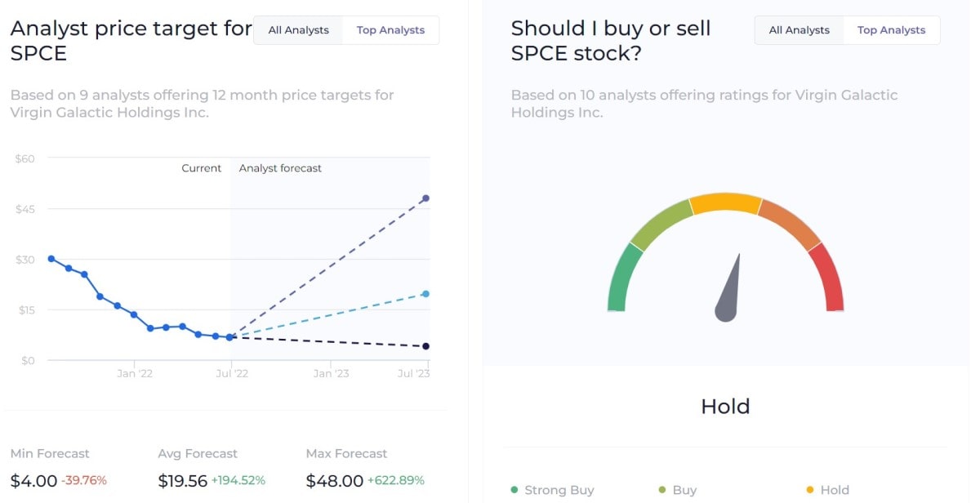Click the orange Sell gauge segment
Viewport: 980px width, 503px height.
tap(791, 224)
